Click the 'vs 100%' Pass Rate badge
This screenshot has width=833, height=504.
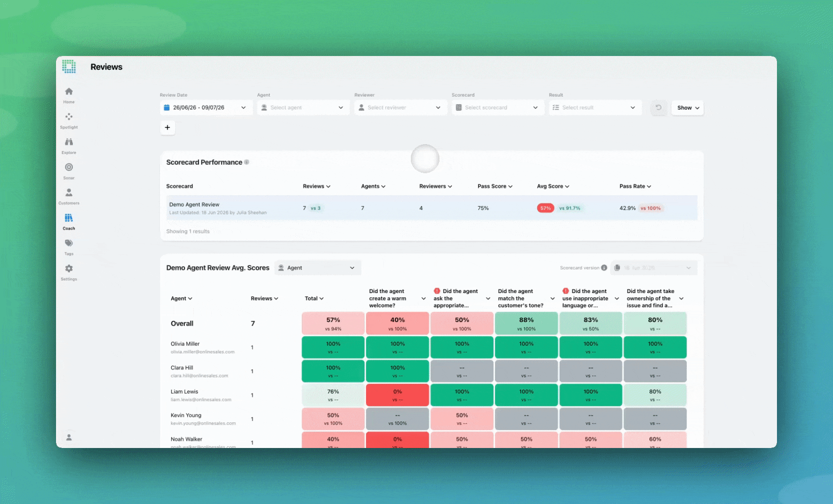650,208
